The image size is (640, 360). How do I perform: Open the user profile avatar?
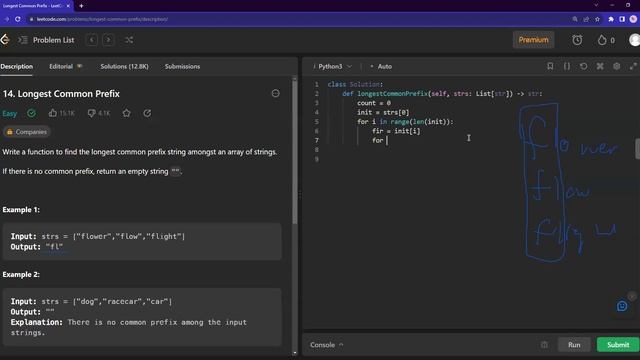[634, 40]
